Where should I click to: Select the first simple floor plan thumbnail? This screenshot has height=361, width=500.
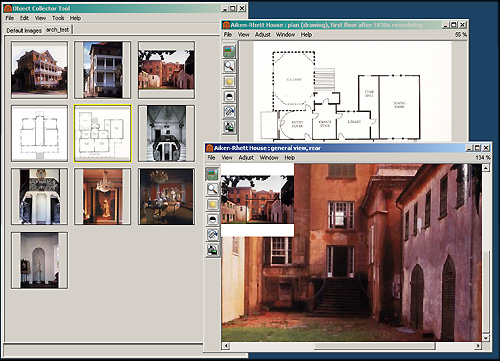coord(39,133)
